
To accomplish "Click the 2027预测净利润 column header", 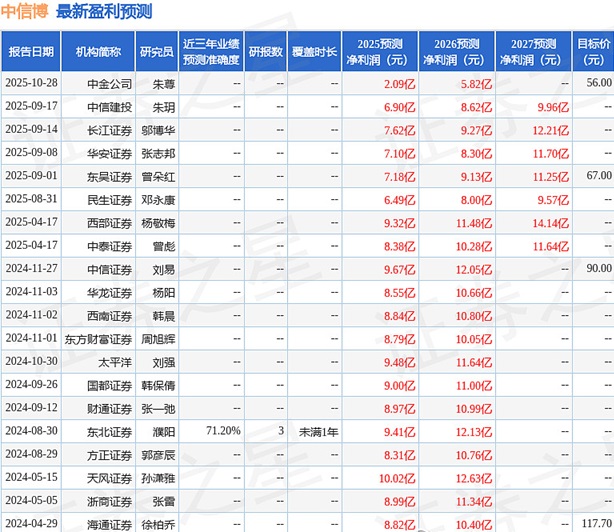I will (533, 52).
